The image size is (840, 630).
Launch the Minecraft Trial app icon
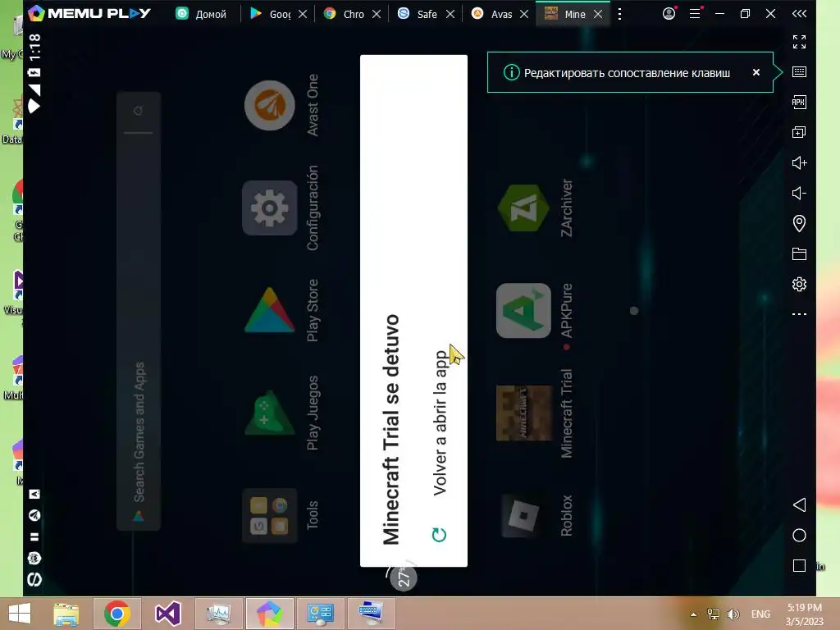[523, 413]
